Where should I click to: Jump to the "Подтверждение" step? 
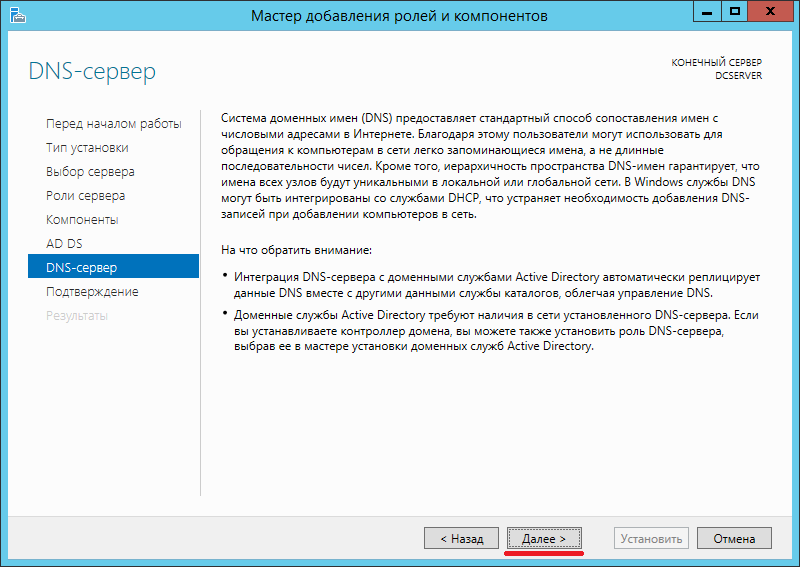coord(92,291)
